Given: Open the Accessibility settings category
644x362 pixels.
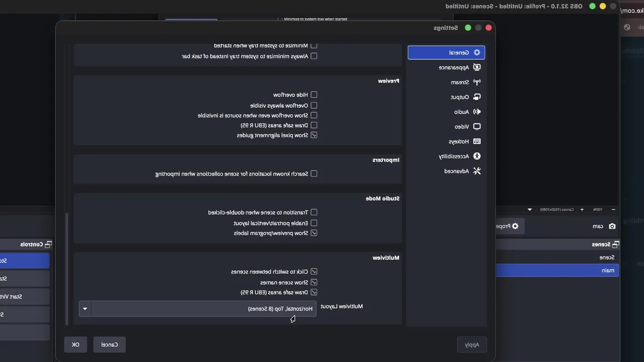Looking at the screenshot, I should pos(459,156).
